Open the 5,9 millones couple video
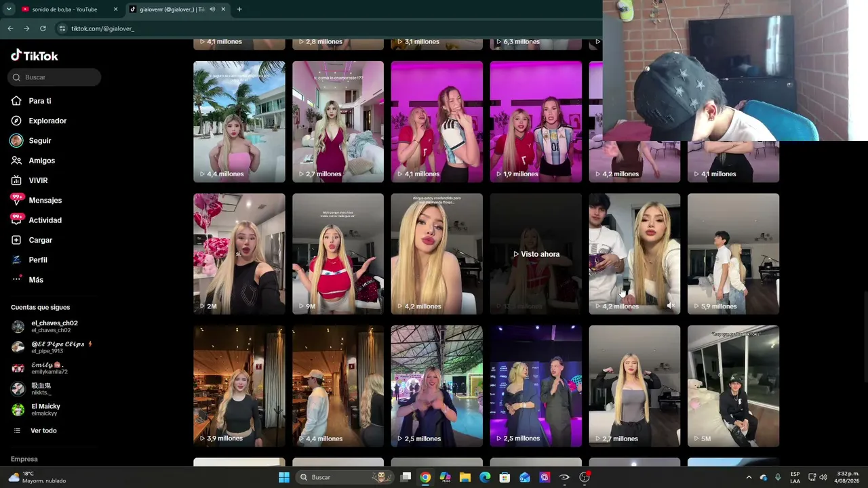 click(733, 254)
